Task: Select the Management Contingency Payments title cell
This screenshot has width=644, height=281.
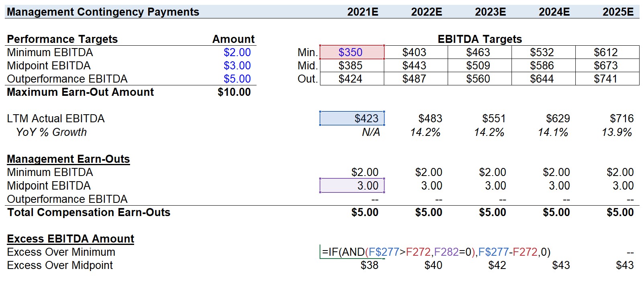Action: click(x=103, y=12)
